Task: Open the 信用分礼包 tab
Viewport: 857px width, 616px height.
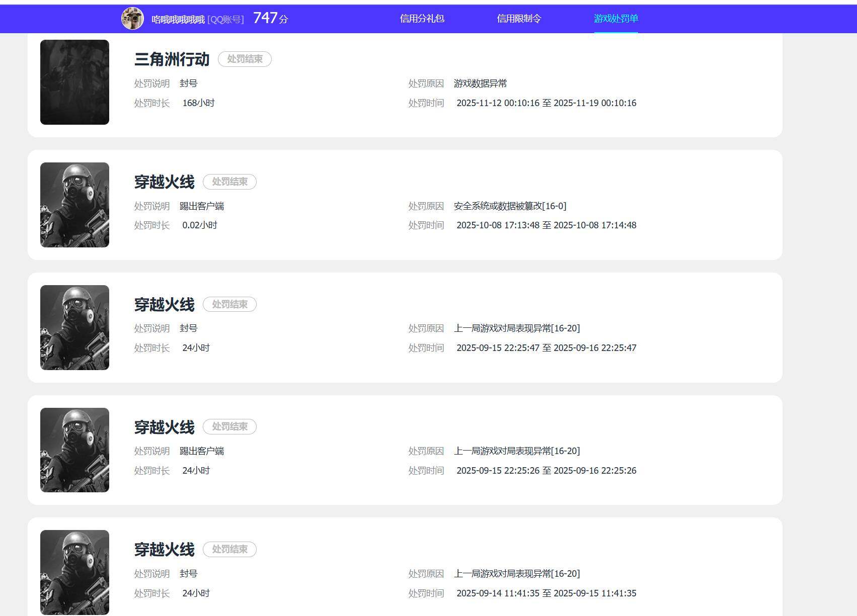Action: [x=422, y=19]
